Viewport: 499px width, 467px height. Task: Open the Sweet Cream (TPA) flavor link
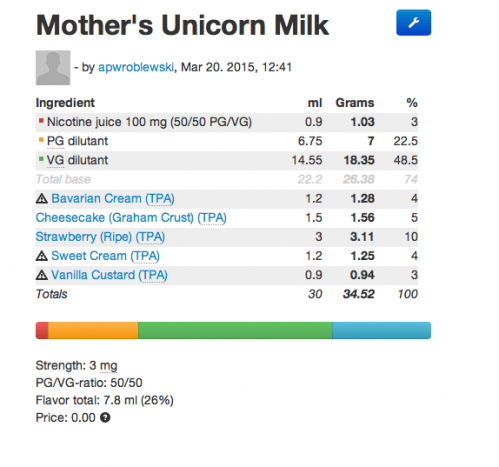105,256
